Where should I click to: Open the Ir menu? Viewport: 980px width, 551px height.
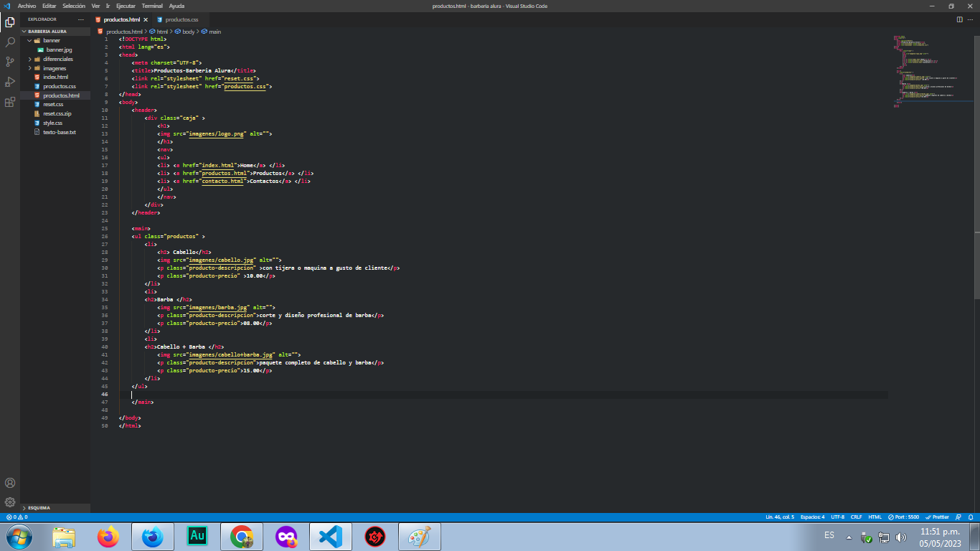(x=108, y=6)
